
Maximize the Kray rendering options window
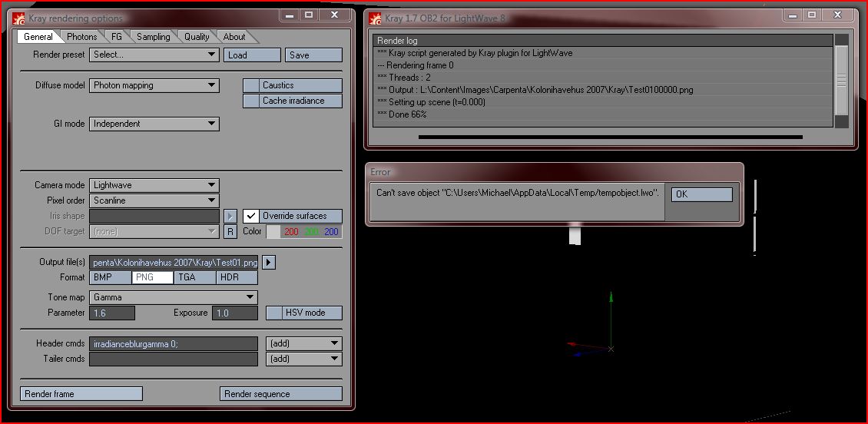[309, 15]
